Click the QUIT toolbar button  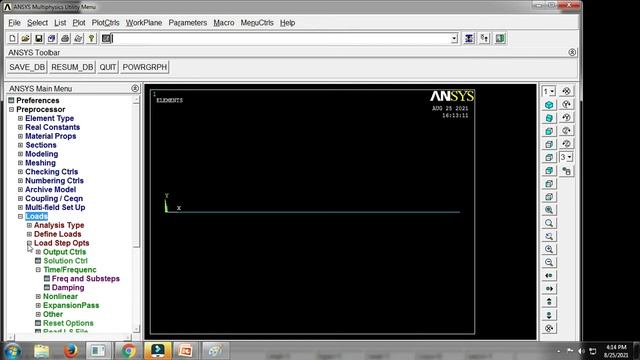coord(108,67)
